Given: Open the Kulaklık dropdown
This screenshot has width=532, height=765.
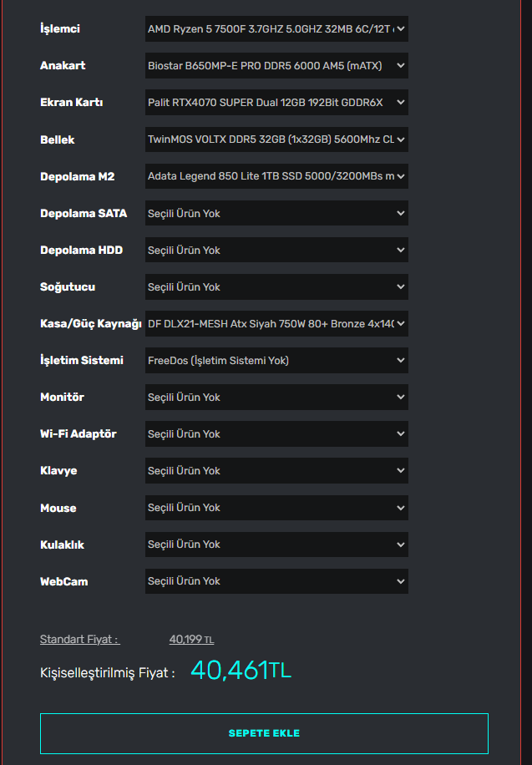Looking at the screenshot, I should click(x=276, y=544).
